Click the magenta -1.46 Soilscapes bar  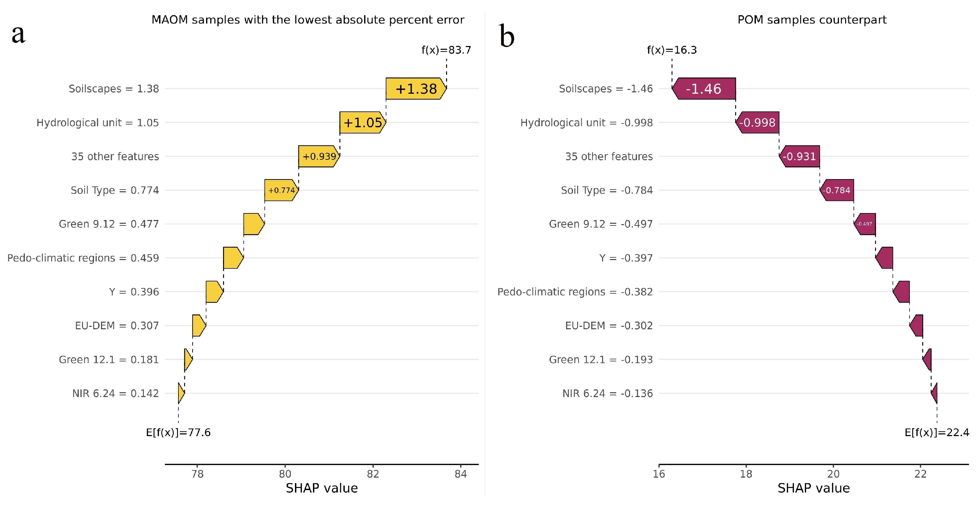[704, 89]
